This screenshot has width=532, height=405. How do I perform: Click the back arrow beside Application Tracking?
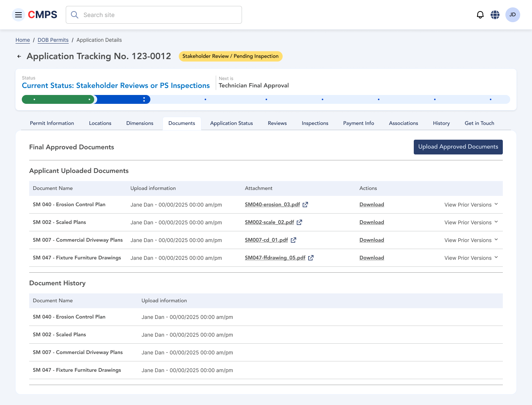19,57
